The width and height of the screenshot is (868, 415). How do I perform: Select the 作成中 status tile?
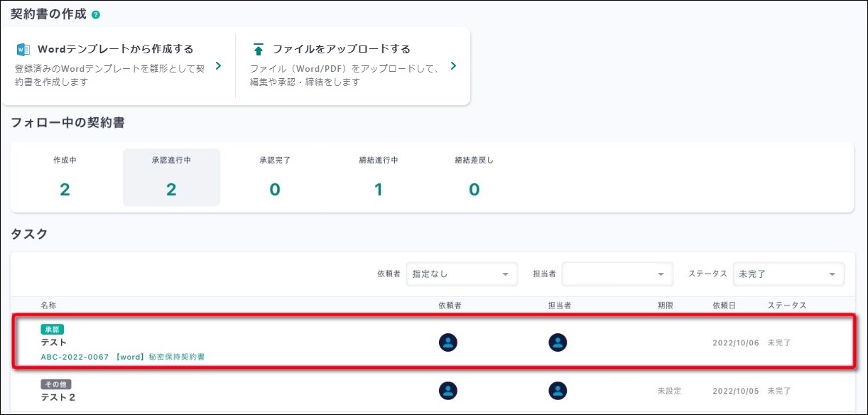[65, 178]
